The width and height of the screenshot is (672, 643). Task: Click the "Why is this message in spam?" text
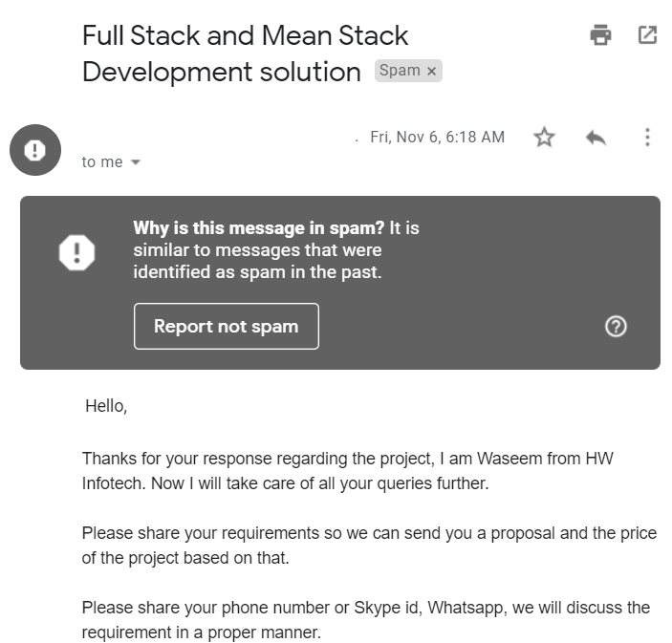click(x=258, y=228)
